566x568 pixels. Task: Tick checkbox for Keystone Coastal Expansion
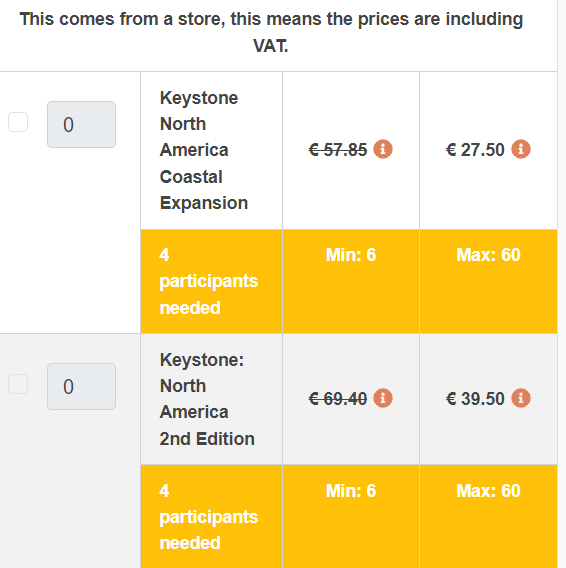tap(18, 122)
